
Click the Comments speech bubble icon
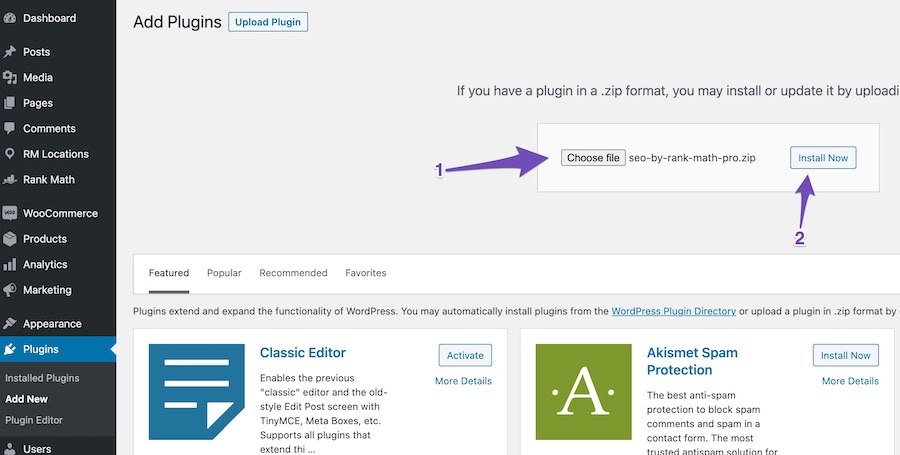[9, 128]
